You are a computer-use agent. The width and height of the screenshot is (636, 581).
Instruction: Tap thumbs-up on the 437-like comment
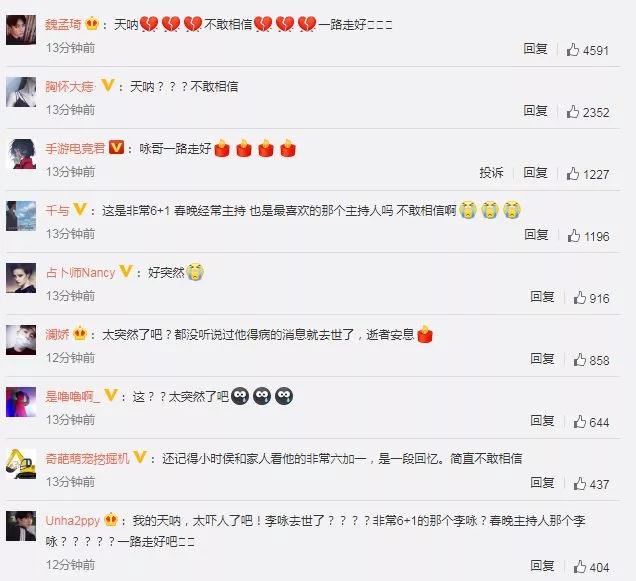click(580, 483)
